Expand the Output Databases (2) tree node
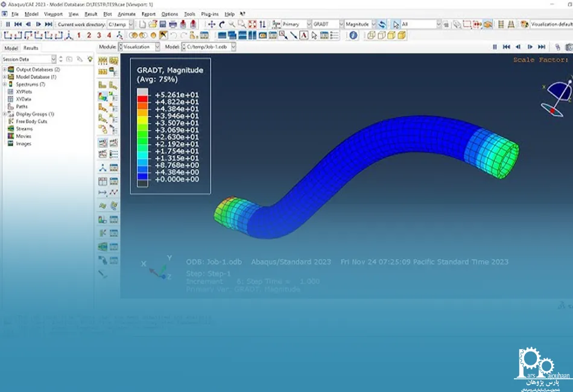The height and width of the screenshot is (392, 573). click(5, 69)
